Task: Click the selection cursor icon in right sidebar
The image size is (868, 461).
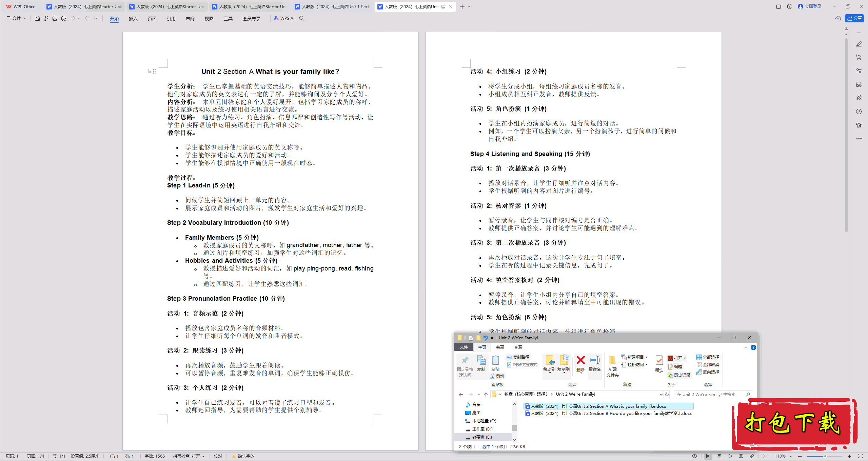Action: [x=859, y=57]
